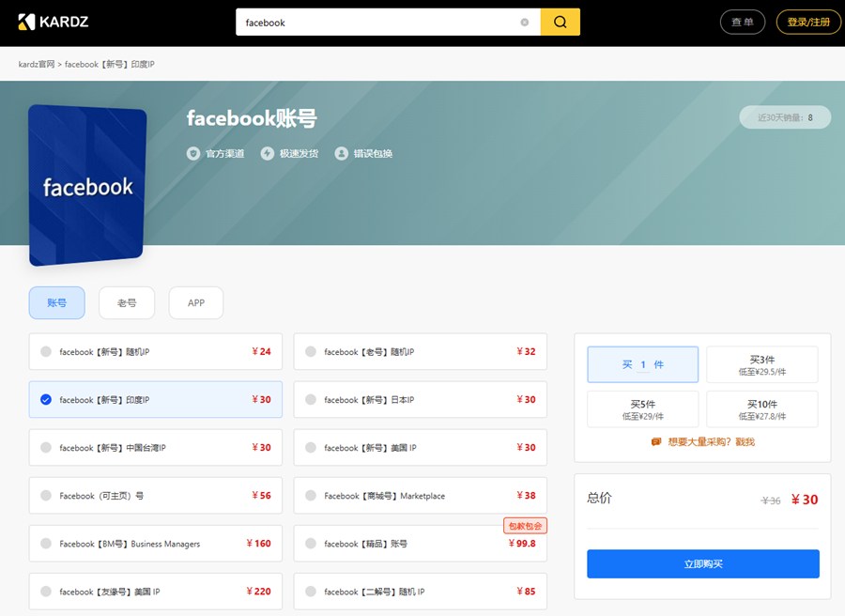
Task: Click the 官方渠道 shield icon
Action: pos(192,154)
